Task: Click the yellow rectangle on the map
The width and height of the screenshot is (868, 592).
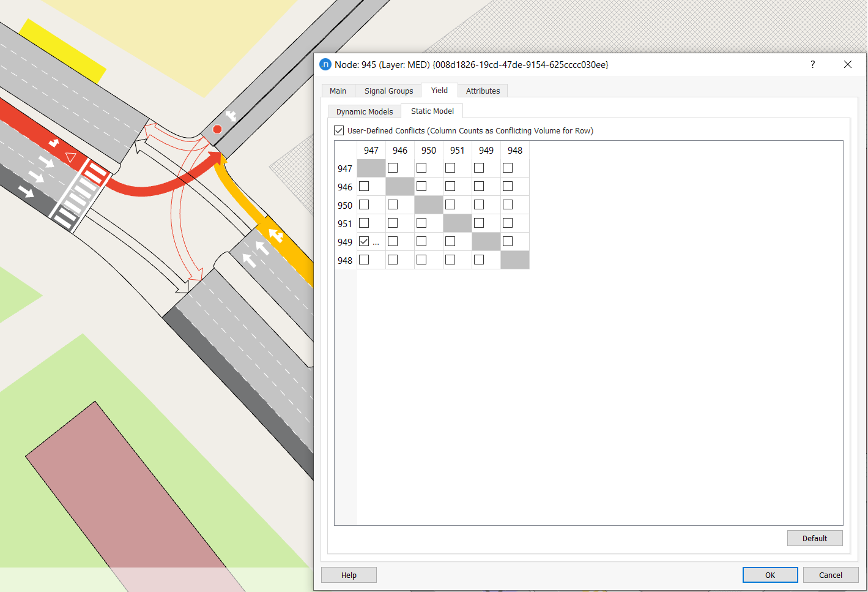Action: 61,50
